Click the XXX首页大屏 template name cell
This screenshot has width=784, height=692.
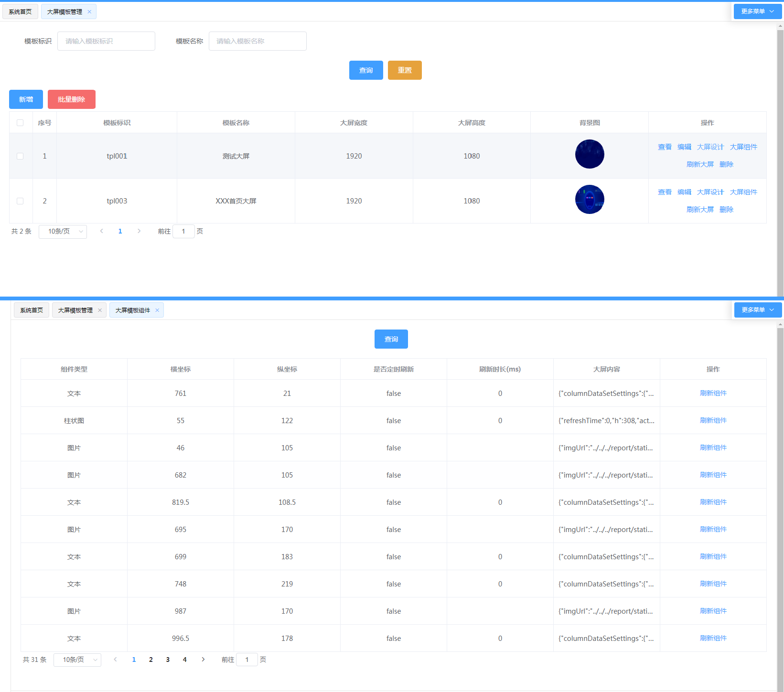[x=236, y=201]
